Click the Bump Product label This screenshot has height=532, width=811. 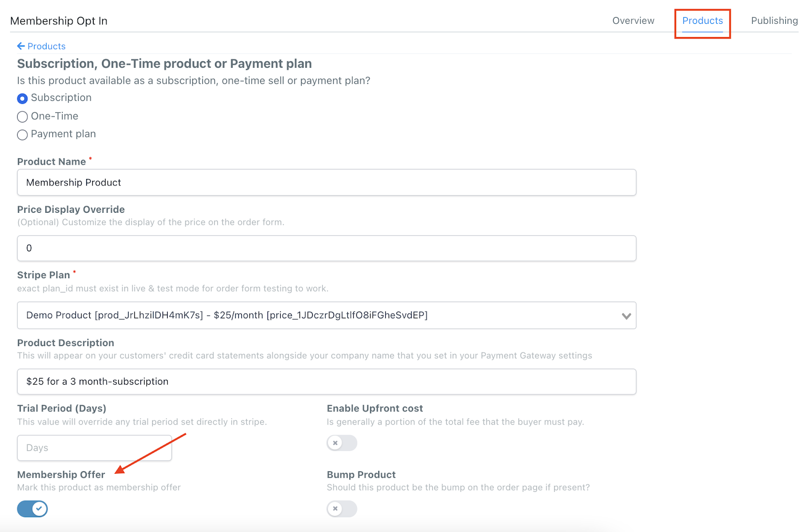361,475
